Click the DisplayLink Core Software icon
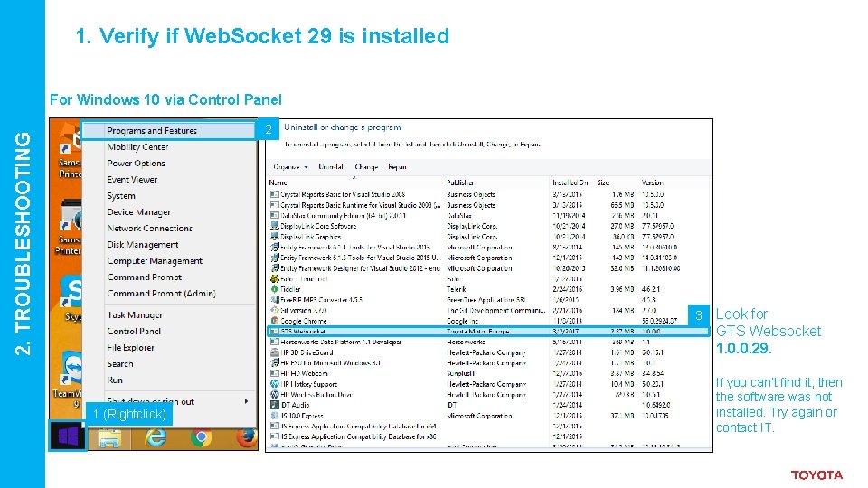Screen dimensions: 868x488 [x=274, y=226]
